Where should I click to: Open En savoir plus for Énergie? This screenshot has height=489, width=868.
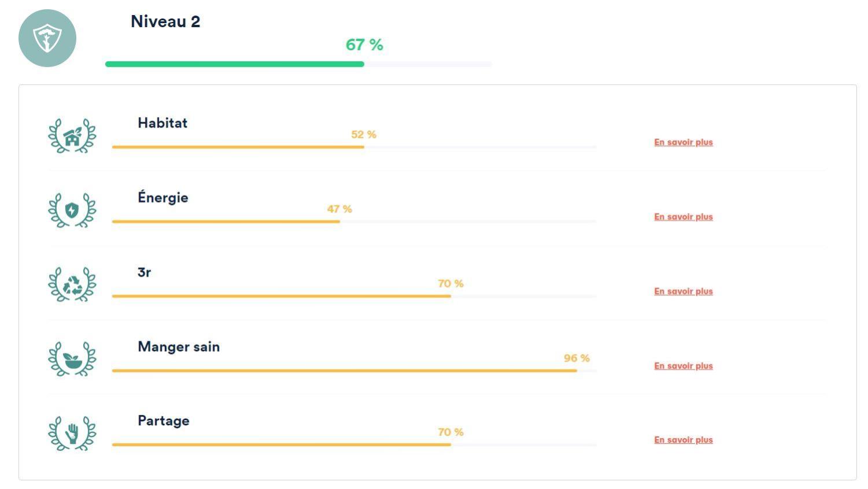pyautogui.click(x=683, y=217)
